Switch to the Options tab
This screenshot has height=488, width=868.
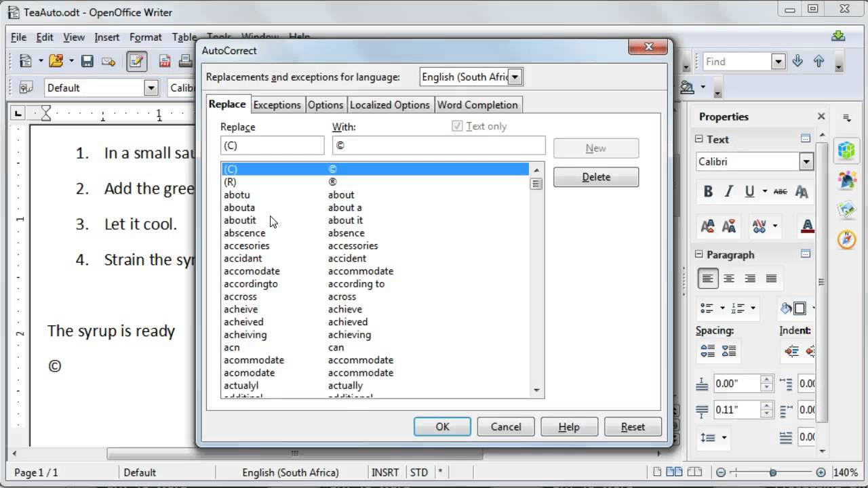325,104
